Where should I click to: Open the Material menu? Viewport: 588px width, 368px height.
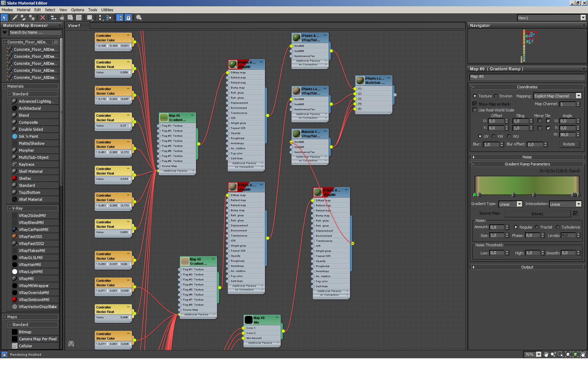(x=23, y=10)
